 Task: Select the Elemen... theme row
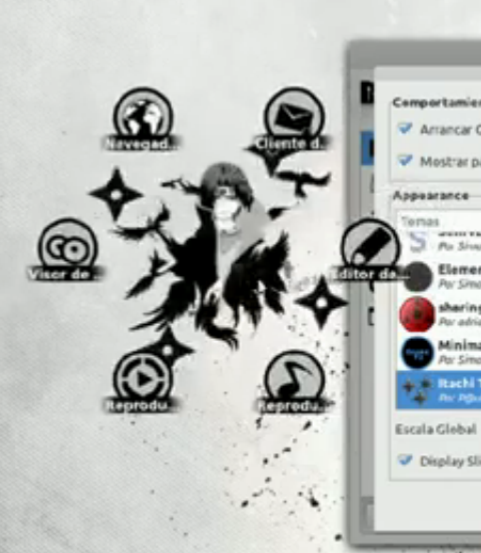pos(439,277)
